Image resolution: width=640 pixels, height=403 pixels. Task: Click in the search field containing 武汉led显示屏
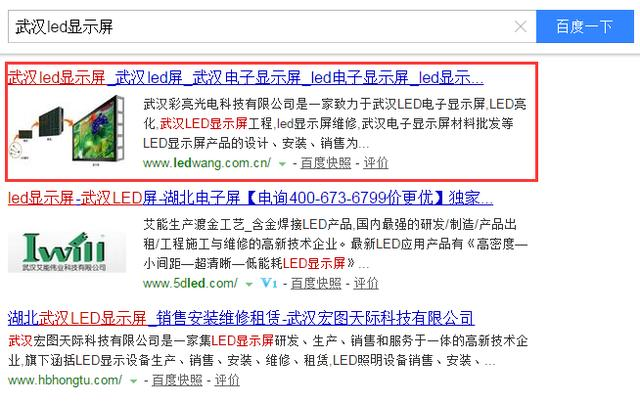[x=260, y=27]
